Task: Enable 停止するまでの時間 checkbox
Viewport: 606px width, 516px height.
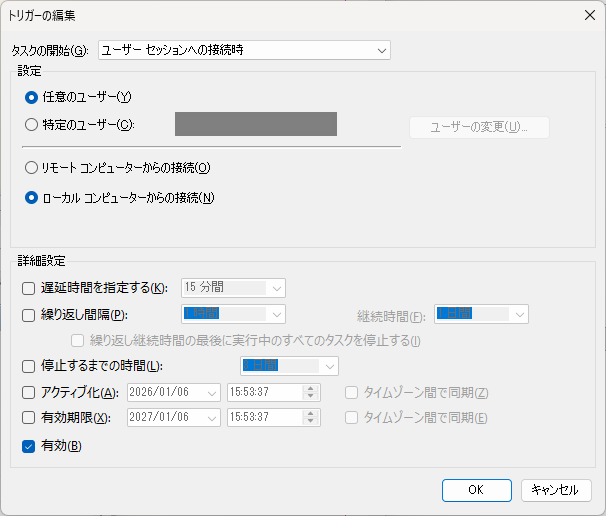Action: click(x=29, y=366)
